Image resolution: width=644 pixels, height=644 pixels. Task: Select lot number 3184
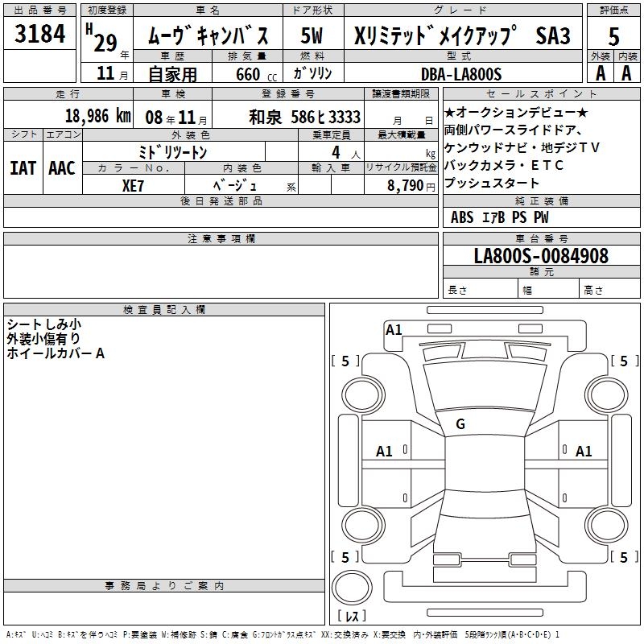coord(39,34)
